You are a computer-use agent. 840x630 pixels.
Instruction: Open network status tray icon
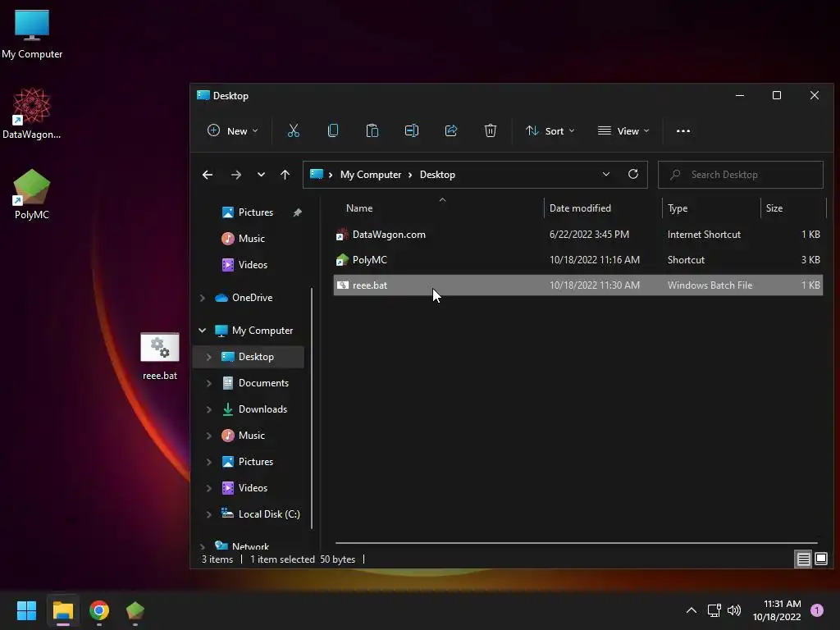point(714,610)
